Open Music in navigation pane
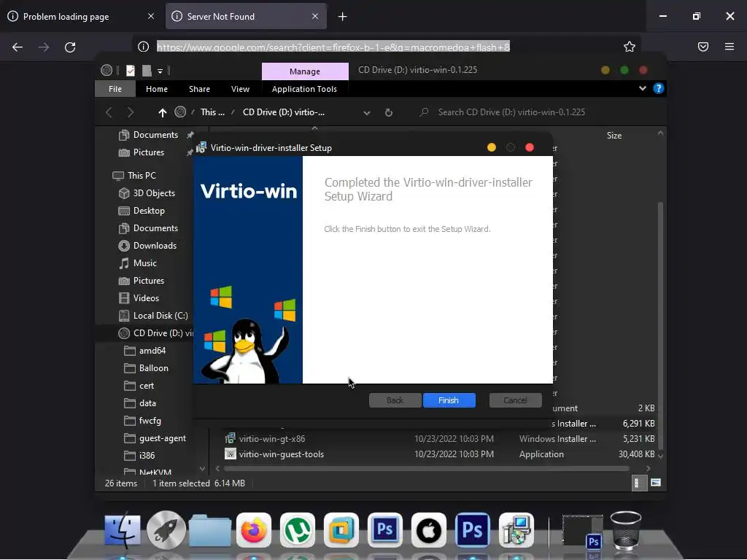The image size is (747, 560). pyautogui.click(x=145, y=263)
